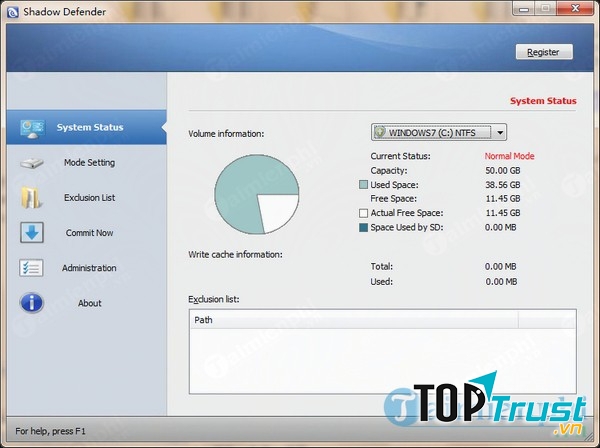600x448 pixels.
Task: Click the Used Space color swatch
Action: [363, 185]
